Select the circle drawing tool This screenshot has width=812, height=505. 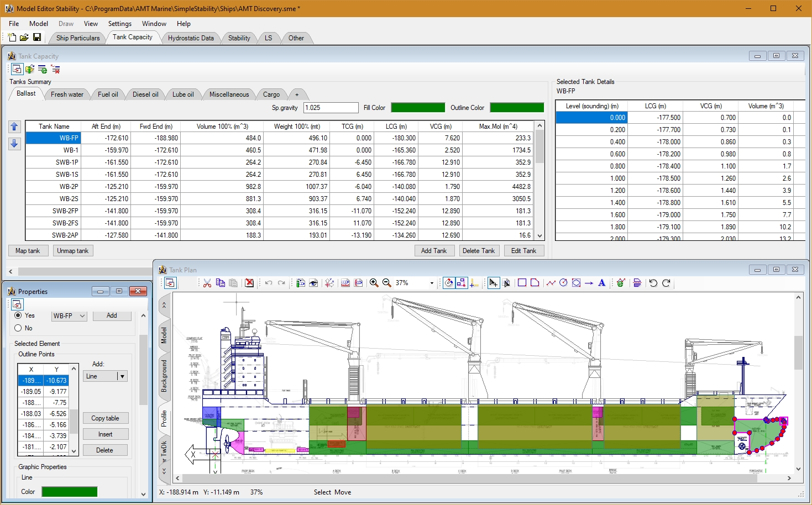(563, 283)
